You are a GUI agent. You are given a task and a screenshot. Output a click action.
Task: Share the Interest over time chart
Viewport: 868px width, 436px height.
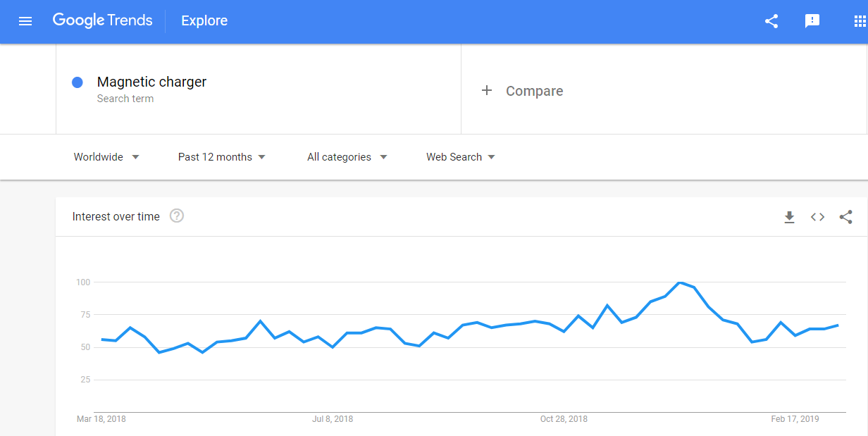point(845,217)
